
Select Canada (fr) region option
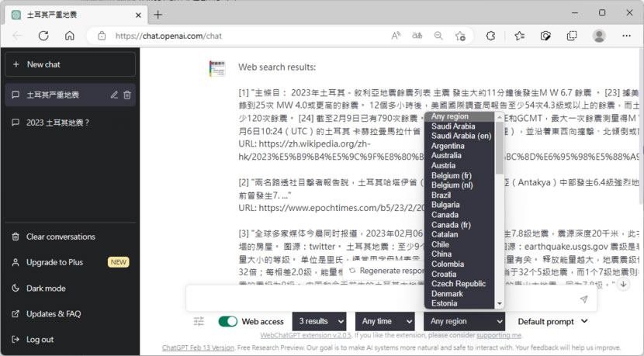tap(461, 225)
